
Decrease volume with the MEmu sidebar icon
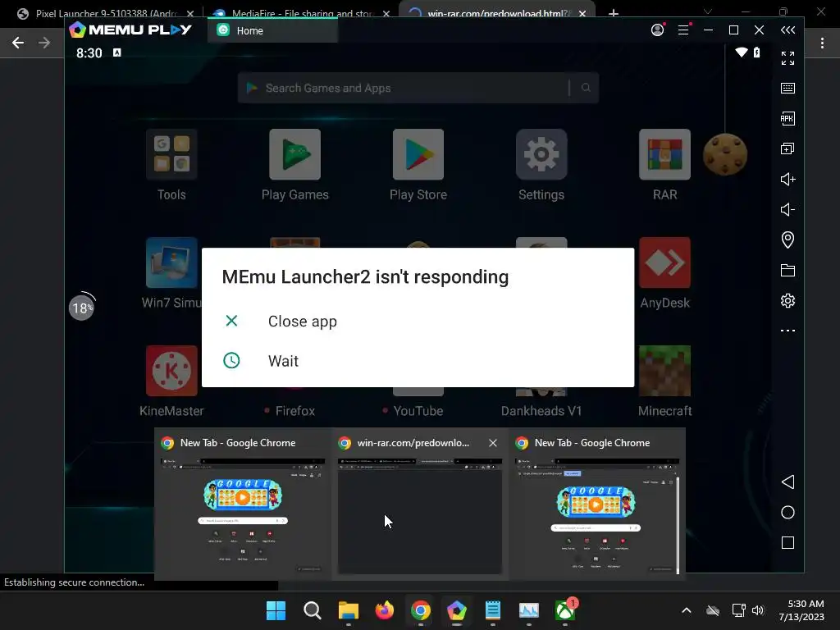click(787, 209)
